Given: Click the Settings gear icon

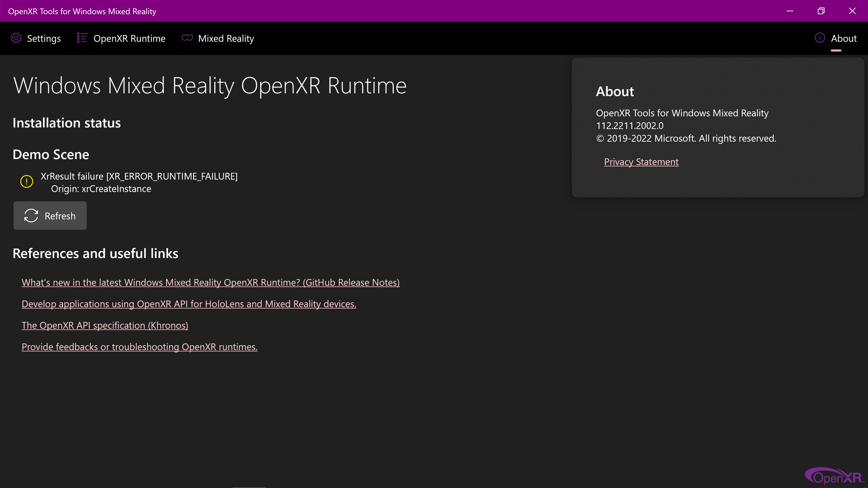Looking at the screenshot, I should click(16, 38).
